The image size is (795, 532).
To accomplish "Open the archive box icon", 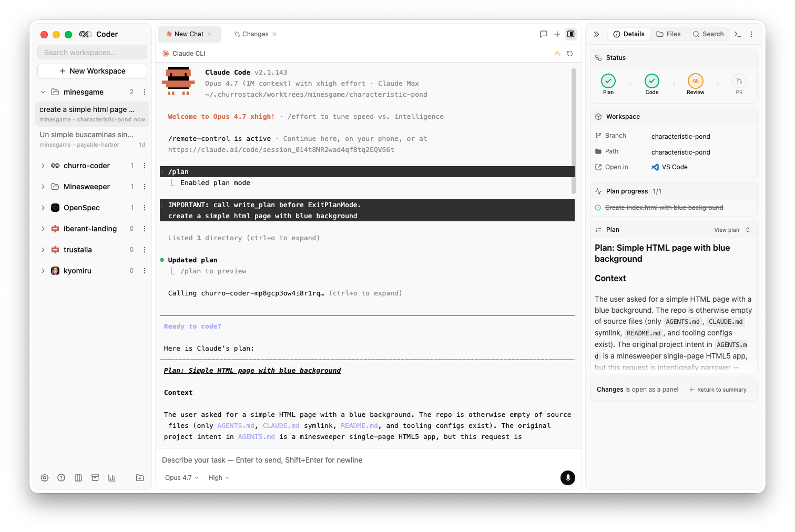I will point(95,478).
